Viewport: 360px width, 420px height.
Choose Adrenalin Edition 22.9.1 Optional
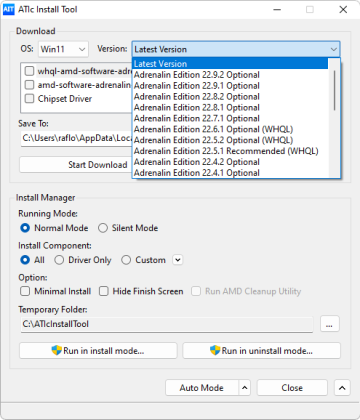[x=230, y=86]
